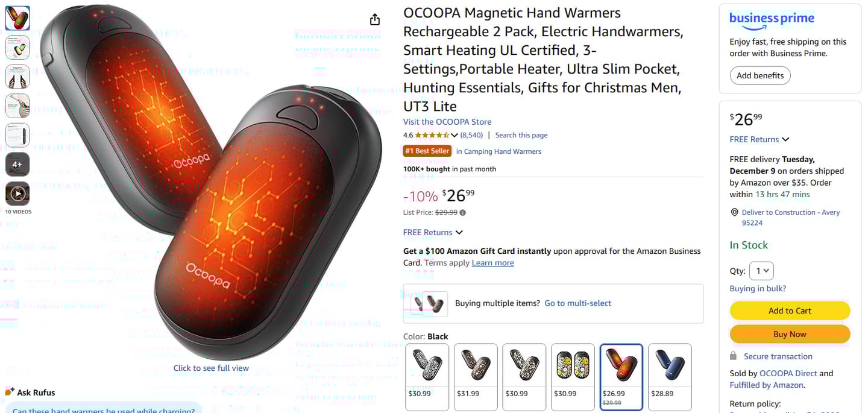Select the navy blue color option at $28.89
The height and width of the screenshot is (413, 868).
coord(670,377)
